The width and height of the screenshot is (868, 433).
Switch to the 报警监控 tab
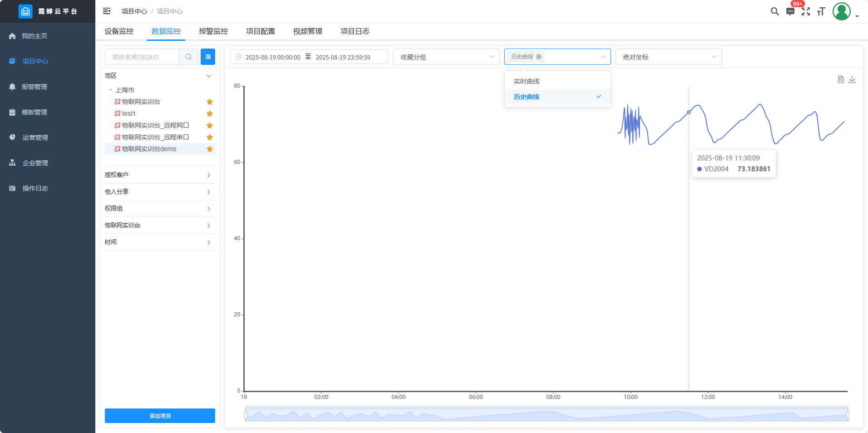click(x=213, y=31)
